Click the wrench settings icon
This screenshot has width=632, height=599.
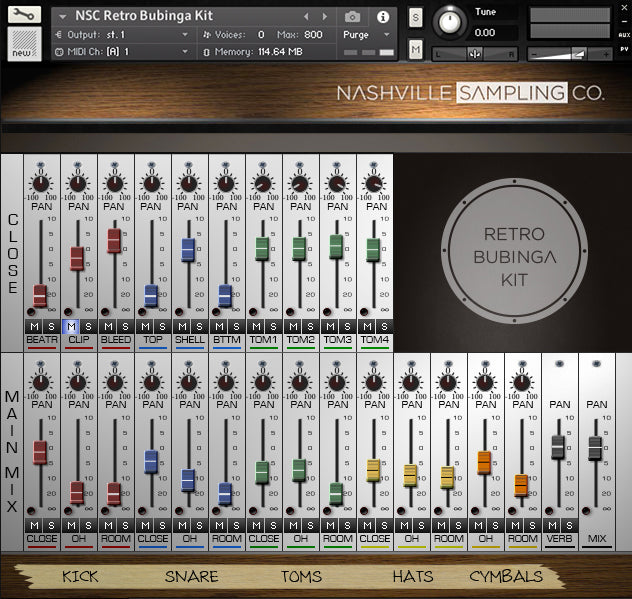[25, 15]
